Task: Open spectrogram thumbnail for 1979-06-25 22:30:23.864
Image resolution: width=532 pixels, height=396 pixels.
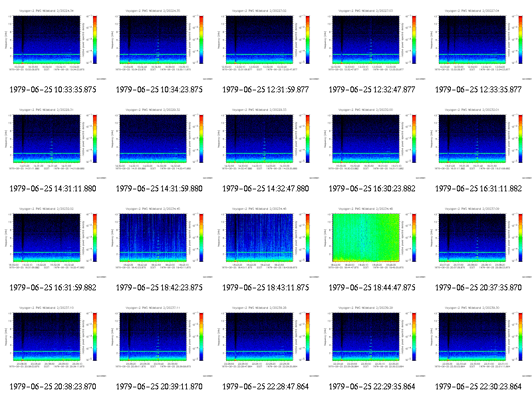Action: [479, 341]
